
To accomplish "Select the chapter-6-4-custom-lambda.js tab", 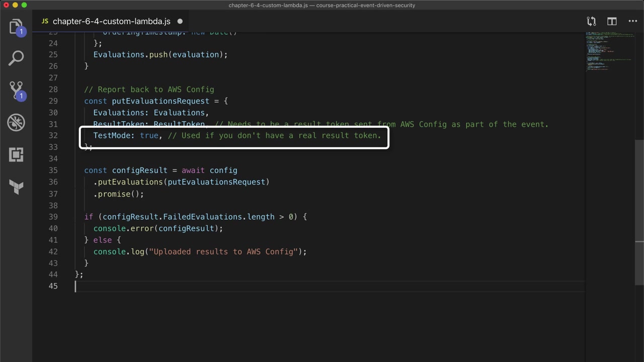I will coord(111,21).
